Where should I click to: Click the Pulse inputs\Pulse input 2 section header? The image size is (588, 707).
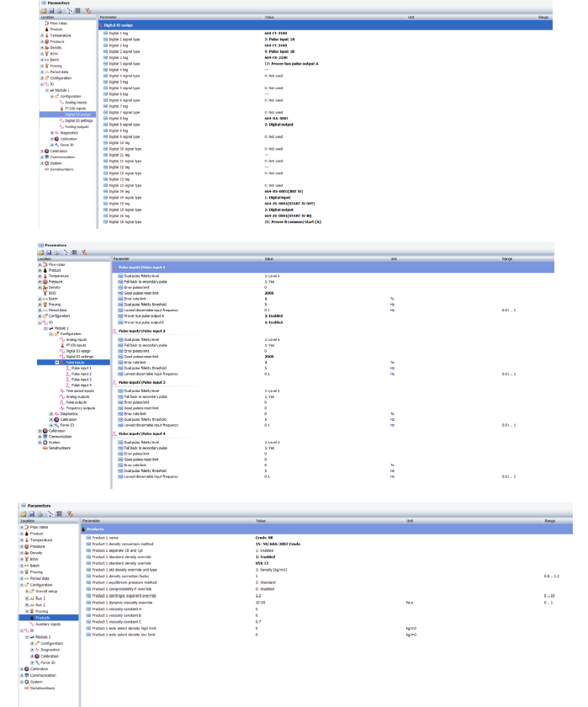tap(142, 331)
